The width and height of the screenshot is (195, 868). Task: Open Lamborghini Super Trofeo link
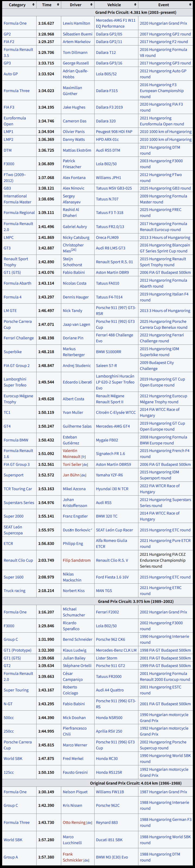click(x=15, y=382)
